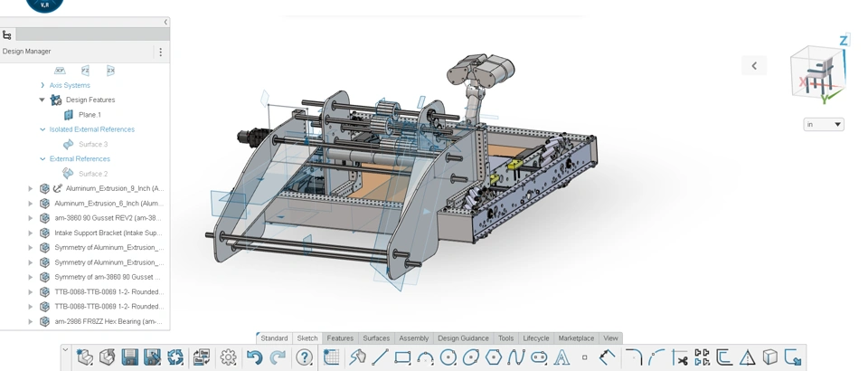Open the Marketplace tab
Viewport: 868px width, 371px height.
pos(576,338)
